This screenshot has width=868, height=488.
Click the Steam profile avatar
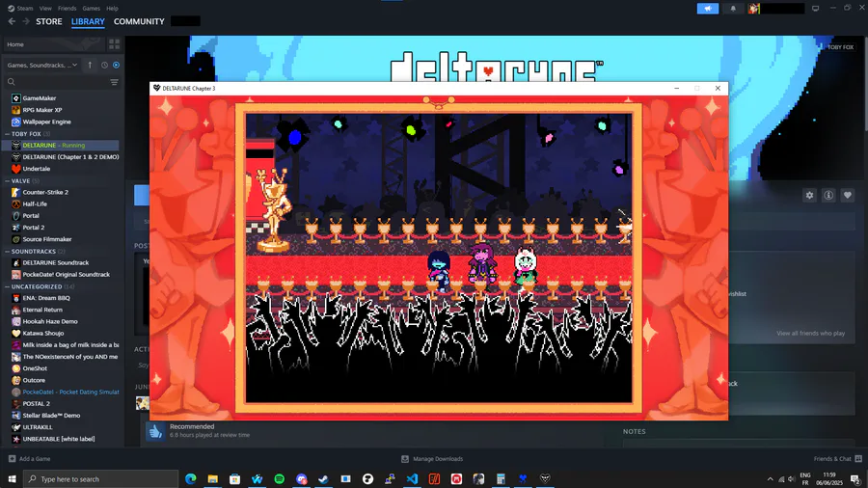(753, 9)
